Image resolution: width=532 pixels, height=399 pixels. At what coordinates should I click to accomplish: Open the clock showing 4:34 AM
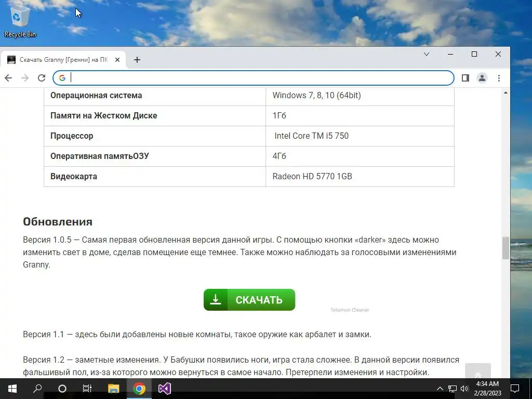tap(487, 389)
